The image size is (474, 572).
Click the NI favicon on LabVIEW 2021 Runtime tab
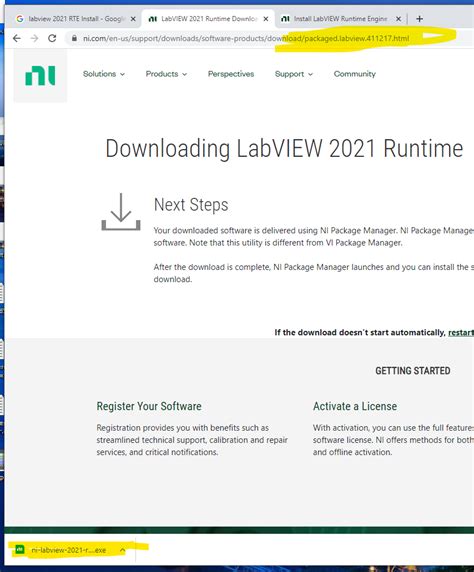coord(153,19)
